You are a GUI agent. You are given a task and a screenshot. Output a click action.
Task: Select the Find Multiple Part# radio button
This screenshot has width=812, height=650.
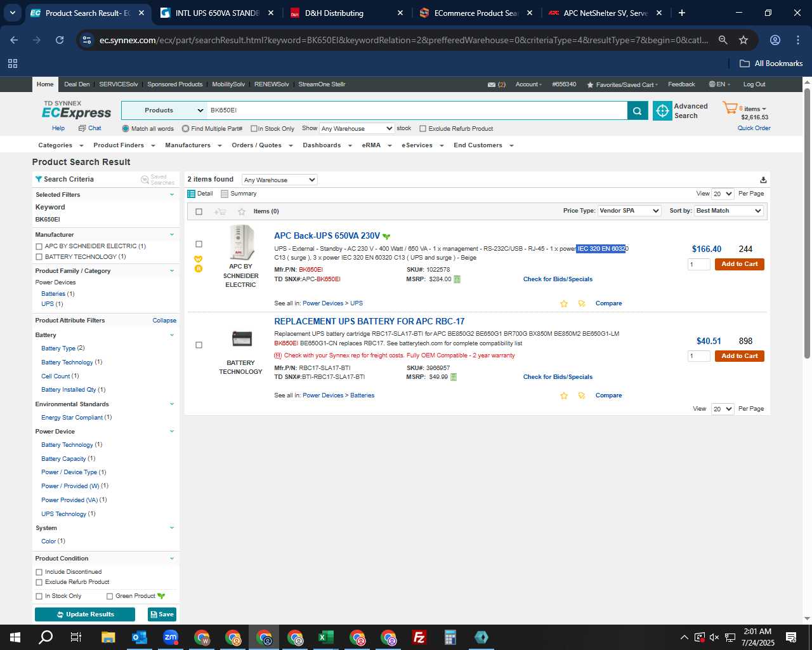(185, 129)
